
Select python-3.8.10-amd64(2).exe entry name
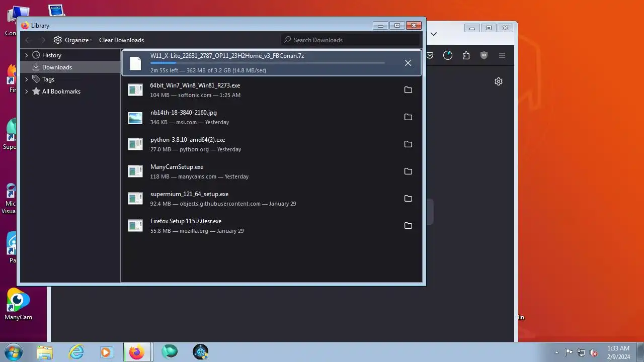click(x=187, y=140)
